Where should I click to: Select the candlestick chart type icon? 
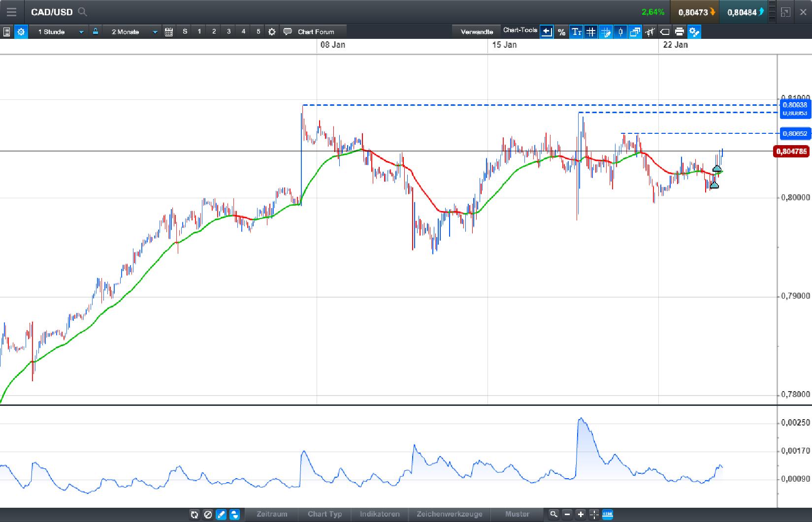(x=620, y=31)
